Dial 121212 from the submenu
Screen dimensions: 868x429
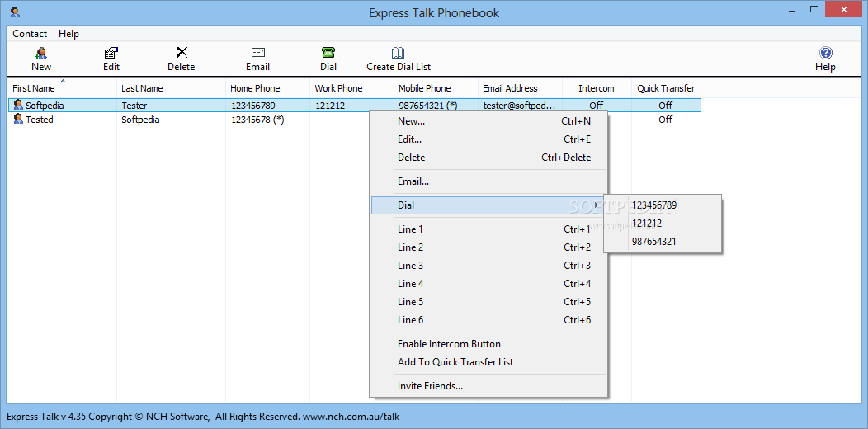click(x=663, y=224)
